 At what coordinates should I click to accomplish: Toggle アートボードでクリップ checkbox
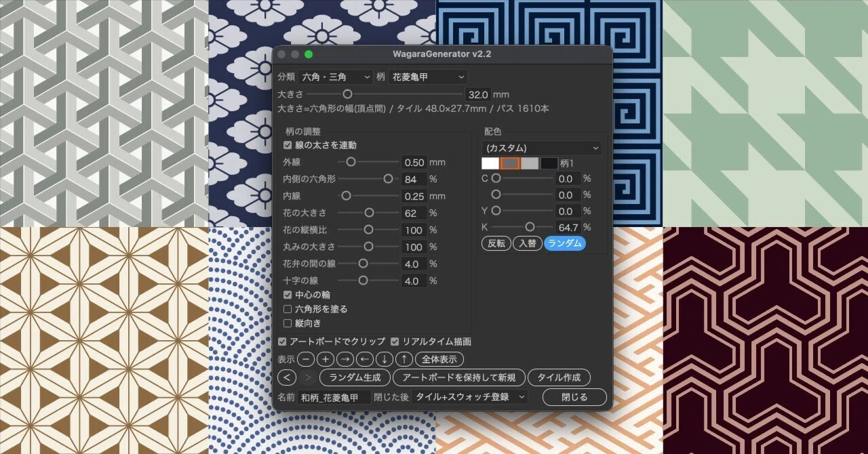(282, 342)
